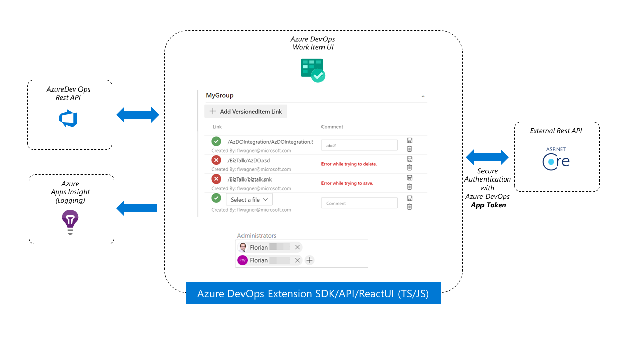Save the /BizTalk/biztalk.snk row
Viewport: 644px width, 362px height.
click(x=409, y=178)
